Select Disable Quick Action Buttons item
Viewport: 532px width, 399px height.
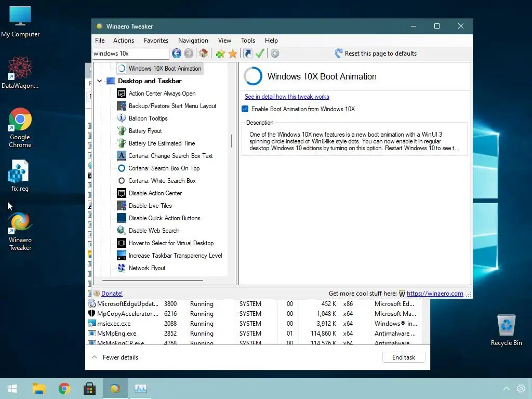point(158,218)
